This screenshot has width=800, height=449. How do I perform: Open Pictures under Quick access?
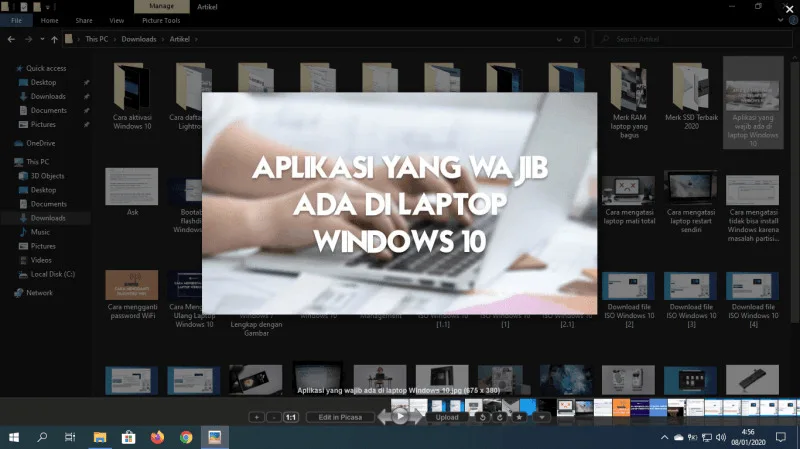(x=43, y=124)
